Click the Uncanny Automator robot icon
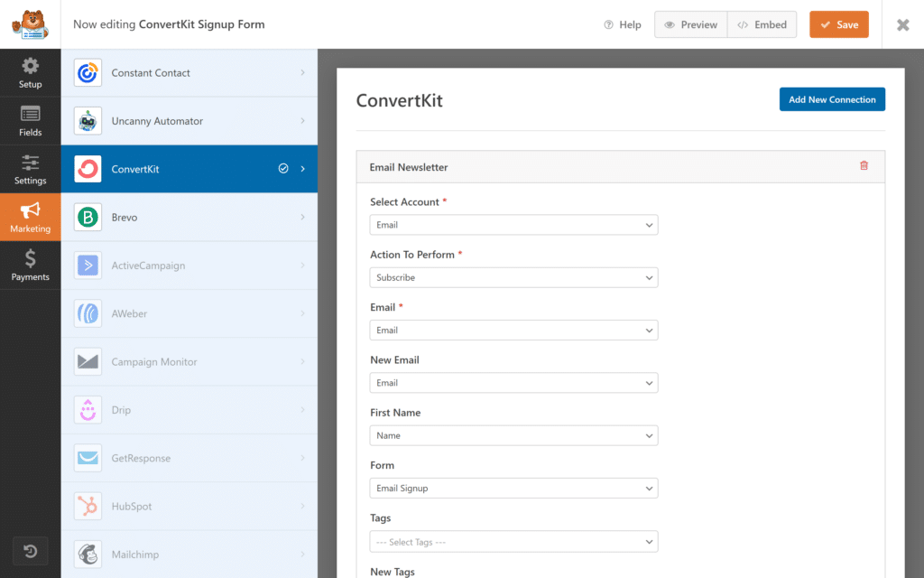924x578 pixels. [88, 120]
